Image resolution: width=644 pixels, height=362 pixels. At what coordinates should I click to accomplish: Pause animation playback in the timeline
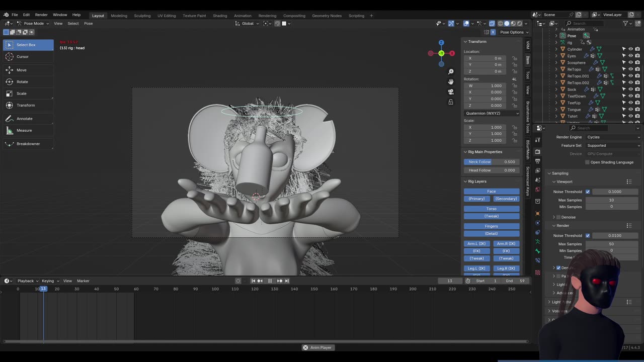pyautogui.click(x=270, y=281)
